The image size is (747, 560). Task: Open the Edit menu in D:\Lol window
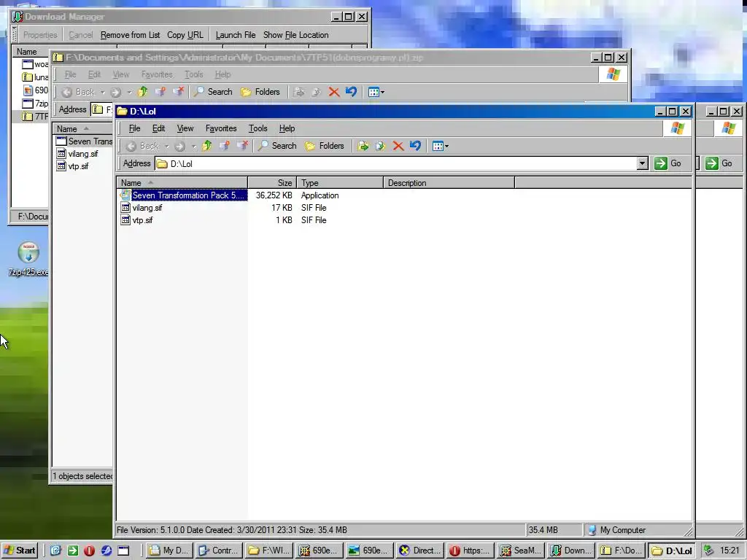158,128
